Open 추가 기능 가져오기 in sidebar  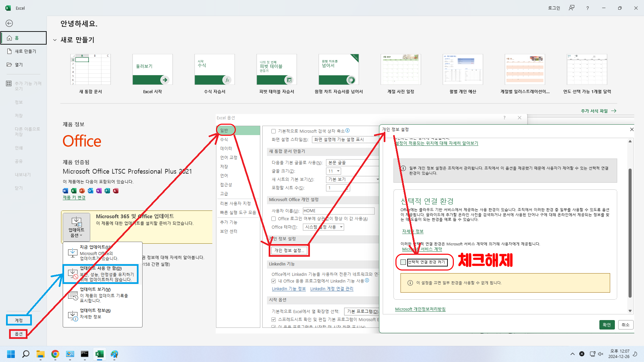(23, 86)
